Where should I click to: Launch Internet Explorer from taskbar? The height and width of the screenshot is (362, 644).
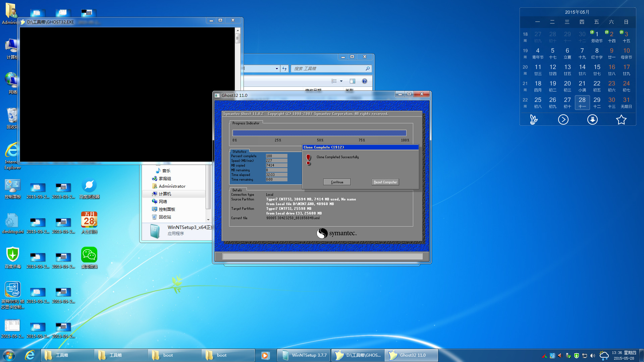(x=30, y=355)
